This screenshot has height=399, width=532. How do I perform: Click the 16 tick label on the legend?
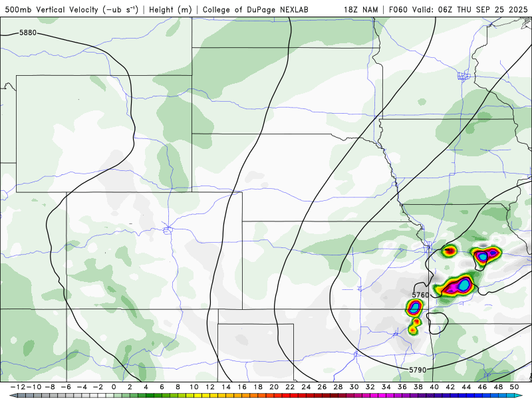242,387
